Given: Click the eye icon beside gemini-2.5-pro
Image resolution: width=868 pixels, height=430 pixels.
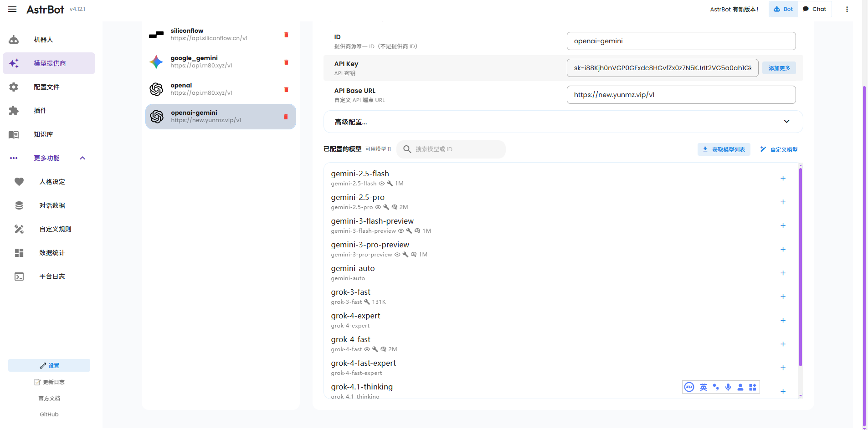Looking at the screenshot, I should [379, 207].
